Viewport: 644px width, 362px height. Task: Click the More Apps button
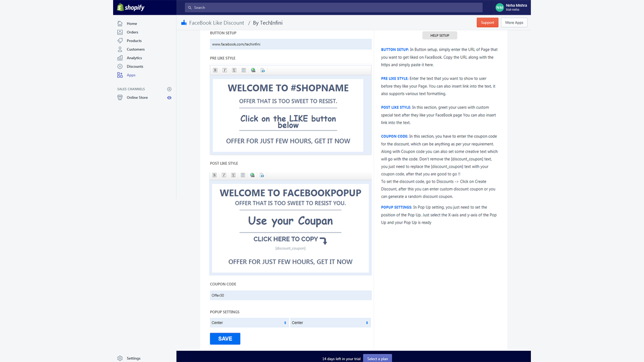(514, 23)
